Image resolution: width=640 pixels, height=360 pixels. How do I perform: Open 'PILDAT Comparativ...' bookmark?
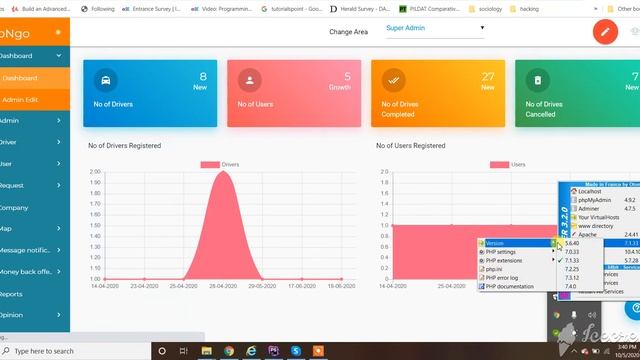(429, 9)
